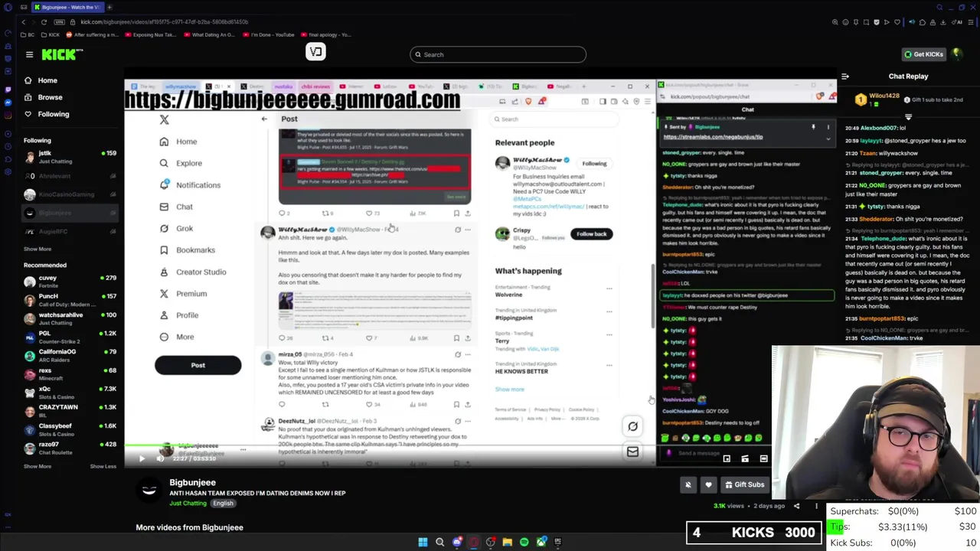
Task: Open the KICK bookmark
Action: tap(51, 35)
